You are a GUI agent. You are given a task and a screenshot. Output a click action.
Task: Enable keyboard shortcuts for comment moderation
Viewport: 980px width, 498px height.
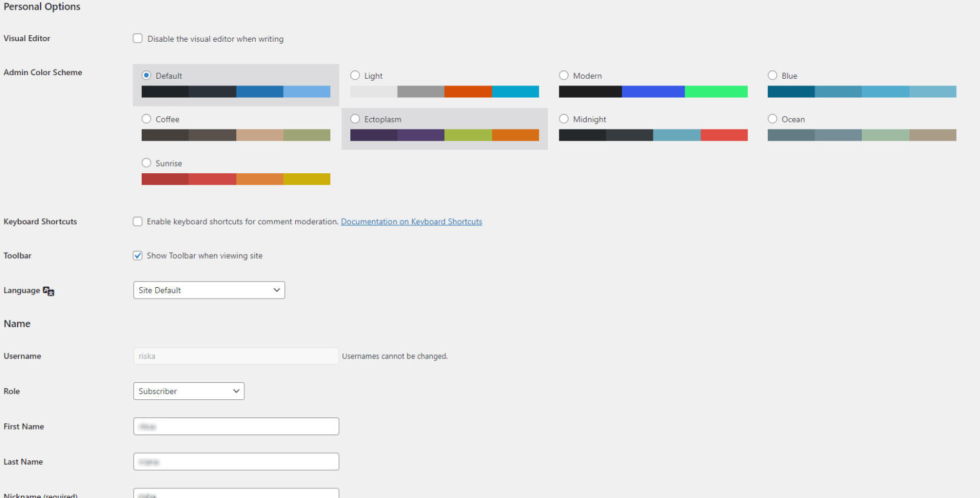138,221
